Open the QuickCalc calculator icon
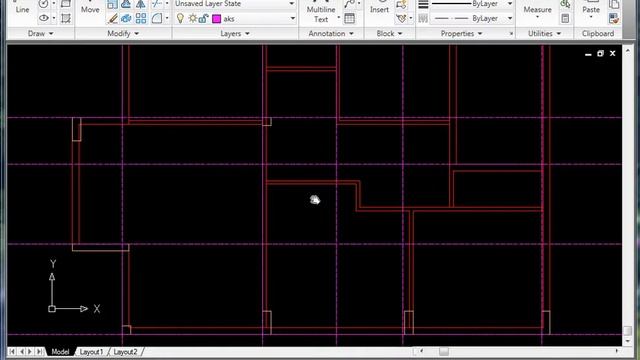The image size is (640, 360). 565,18
